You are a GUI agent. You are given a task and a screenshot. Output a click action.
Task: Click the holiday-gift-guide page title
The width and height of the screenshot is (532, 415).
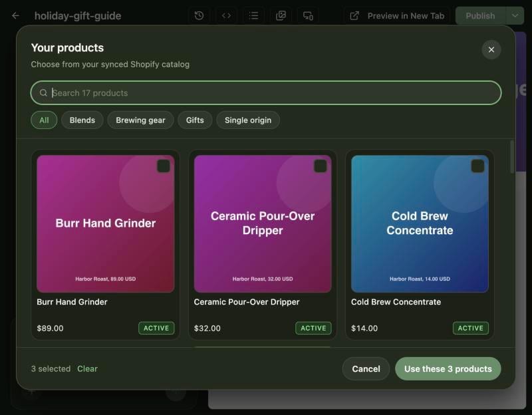[78, 15]
